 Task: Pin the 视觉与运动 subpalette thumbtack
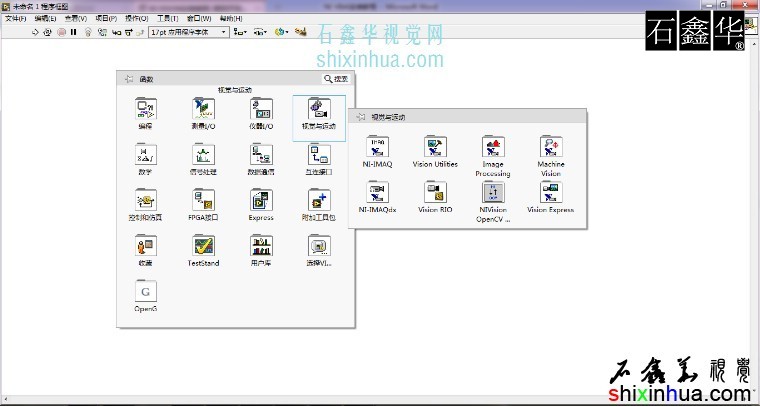click(361, 117)
